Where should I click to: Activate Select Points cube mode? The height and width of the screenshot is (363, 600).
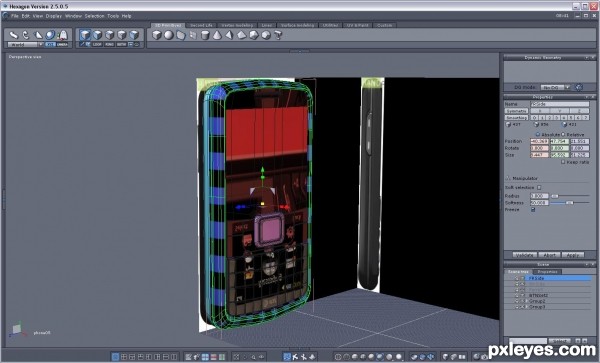pos(122,35)
